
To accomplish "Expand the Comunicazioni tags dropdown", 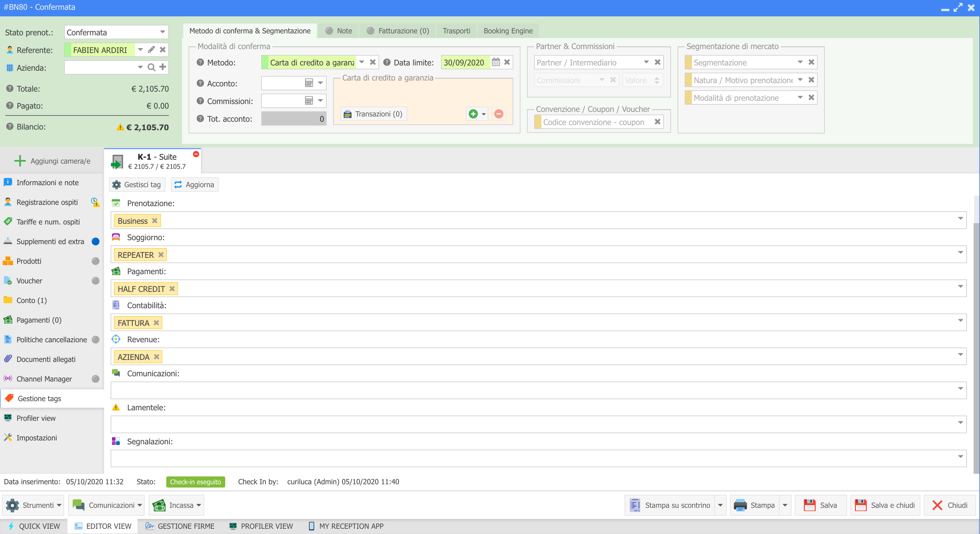I will 960,388.
